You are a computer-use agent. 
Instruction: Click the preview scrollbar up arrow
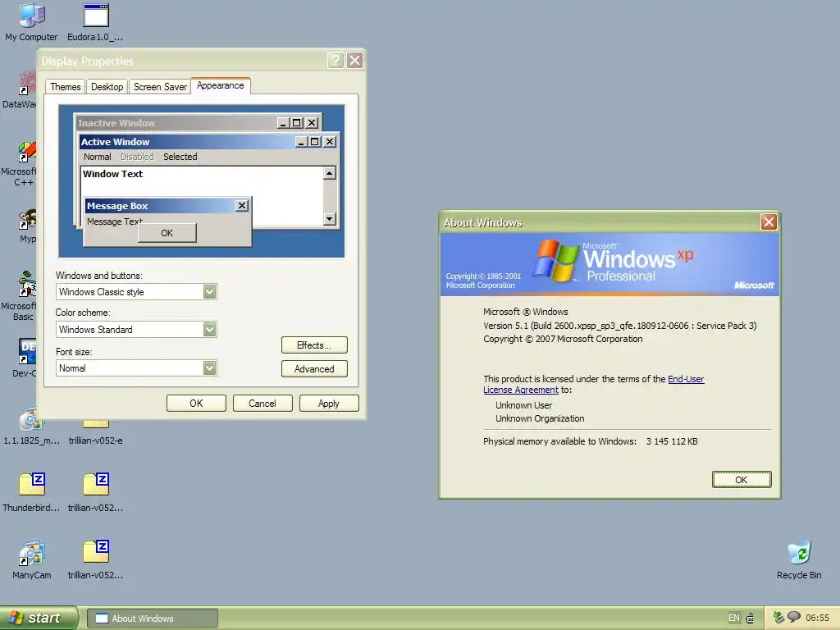(x=330, y=173)
